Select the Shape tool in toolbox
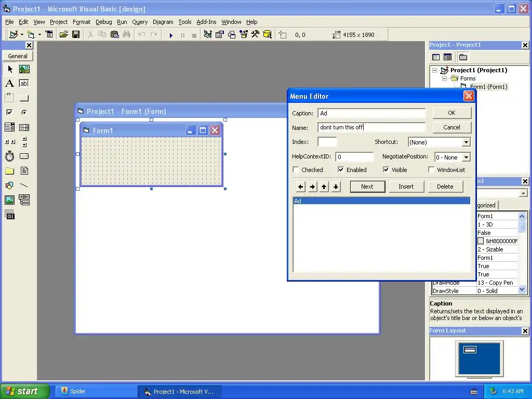 pyautogui.click(x=10, y=185)
